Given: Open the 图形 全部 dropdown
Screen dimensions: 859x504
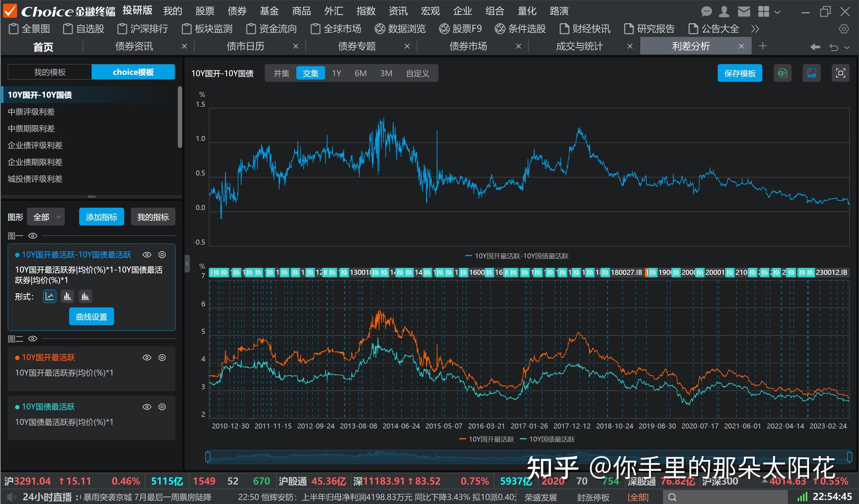Looking at the screenshot, I should [x=46, y=217].
